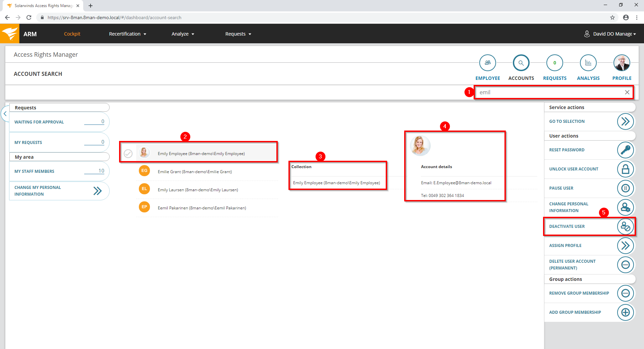The image size is (644, 349).
Task: Open the Analyze dropdown menu
Action: click(x=183, y=34)
